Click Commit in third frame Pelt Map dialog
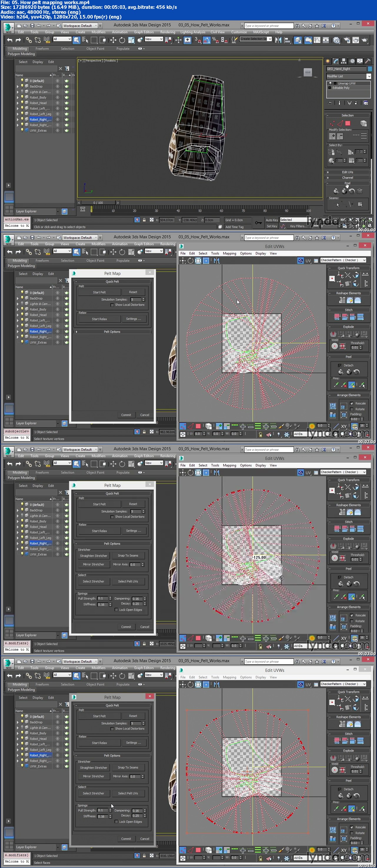The width and height of the screenshot is (377, 868). pyautogui.click(x=126, y=627)
